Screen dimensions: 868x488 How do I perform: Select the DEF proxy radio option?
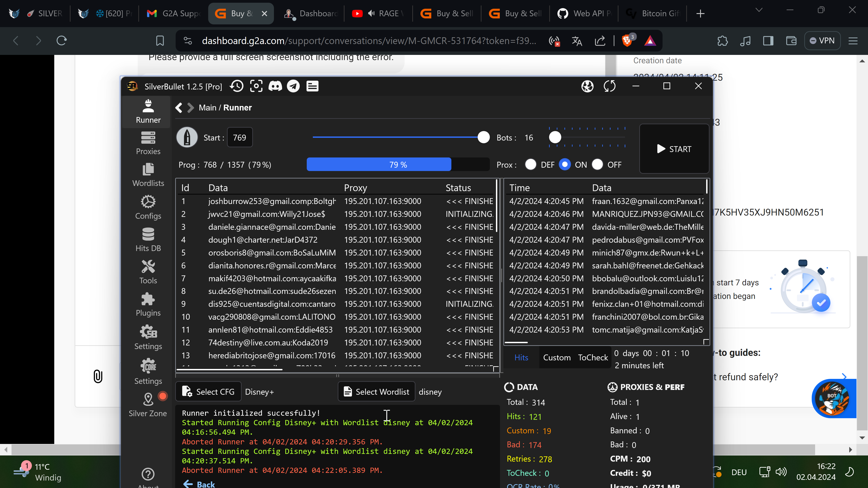pyautogui.click(x=530, y=165)
